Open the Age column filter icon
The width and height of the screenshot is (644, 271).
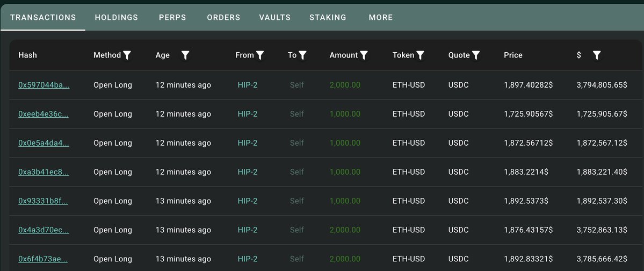[x=185, y=55]
